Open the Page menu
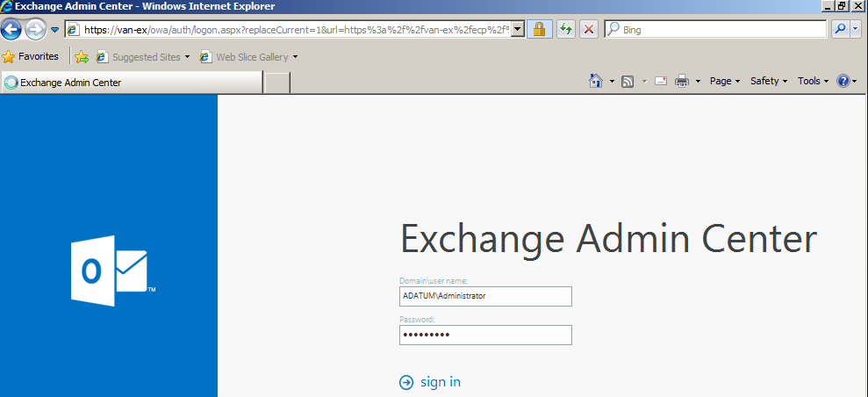Viewport: 868px width, 397px height. 725,81
